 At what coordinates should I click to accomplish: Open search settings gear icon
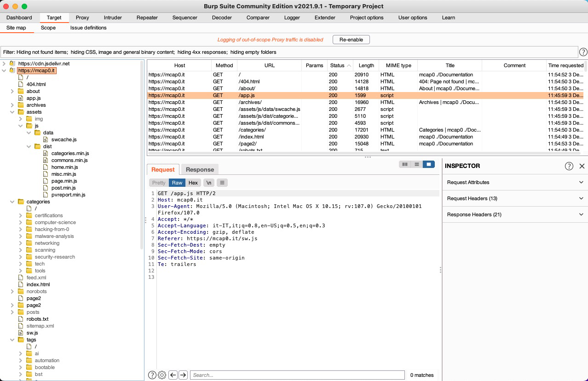(162, 375)
